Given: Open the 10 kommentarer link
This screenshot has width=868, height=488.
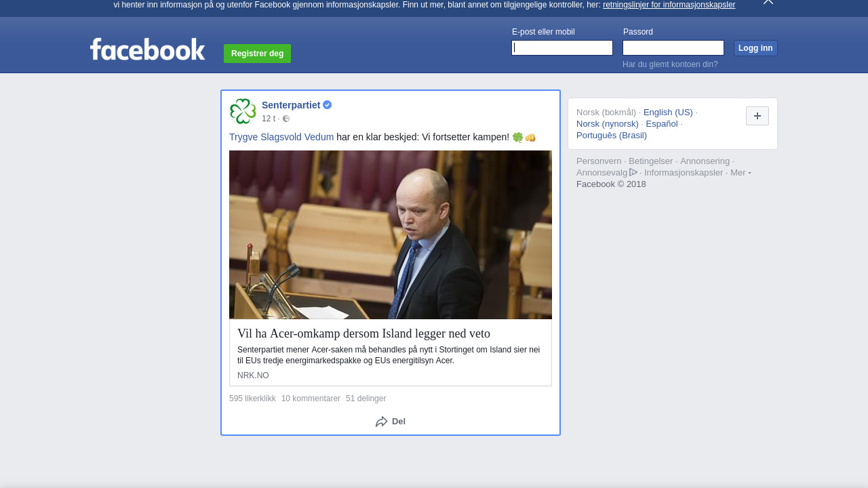Looking at the screenshot, I should (x=311, y=399).
